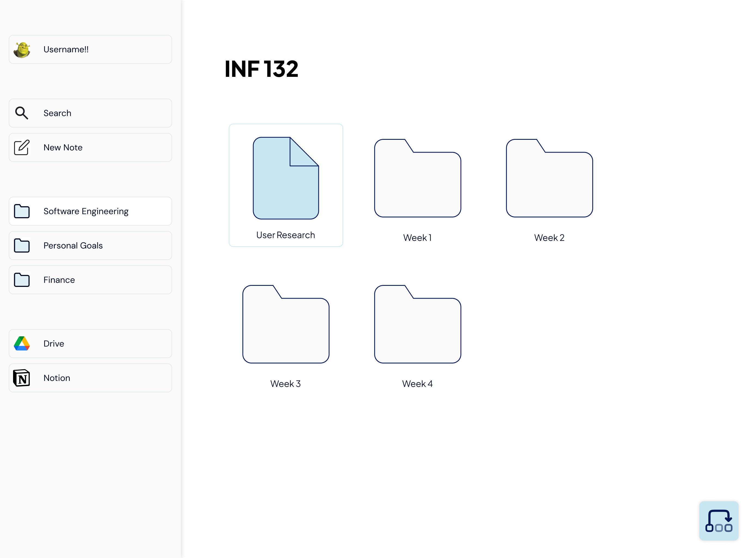Viewport: 756px width, 558px height.
Task: Open the Drive integration
Action: coord(90,344)
